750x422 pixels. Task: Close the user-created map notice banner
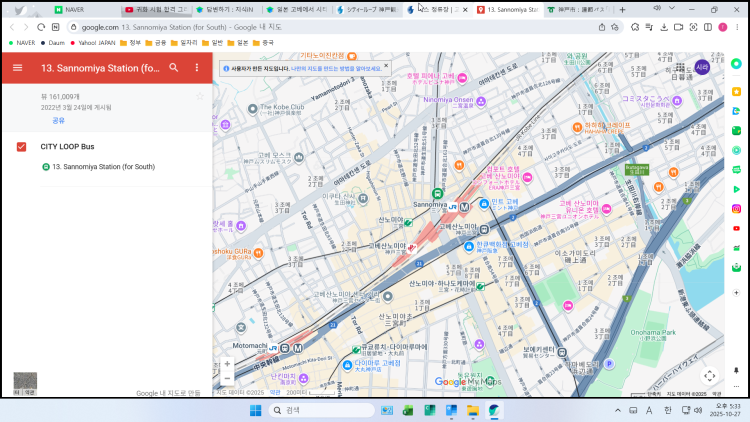pos(386,67)
